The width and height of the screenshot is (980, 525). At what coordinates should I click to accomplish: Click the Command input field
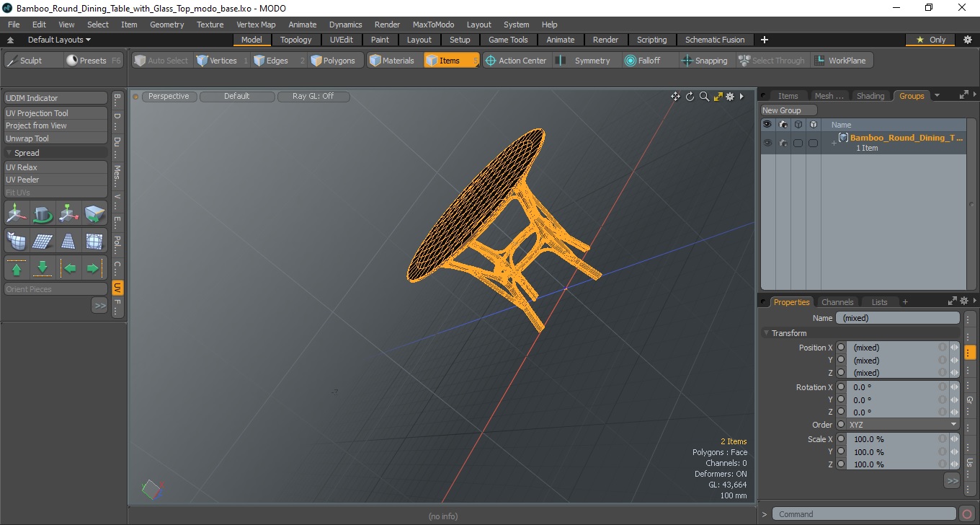[865, 514]
